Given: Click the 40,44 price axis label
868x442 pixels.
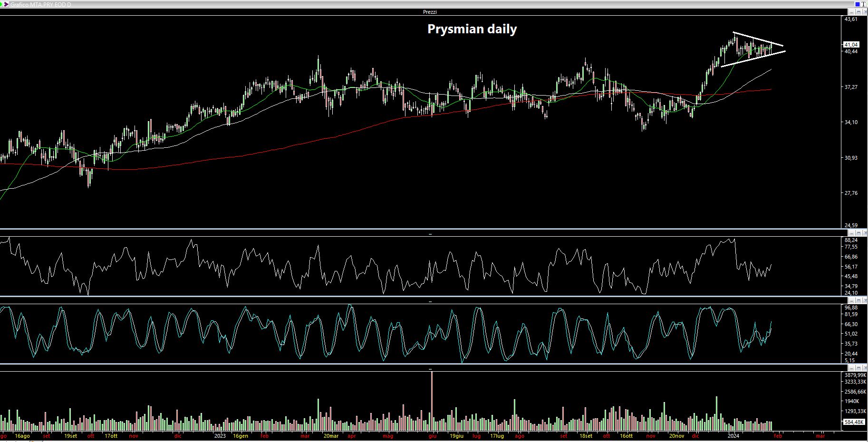Looking at the screenshot, I should pyautogui.click(x=851, y=51).
